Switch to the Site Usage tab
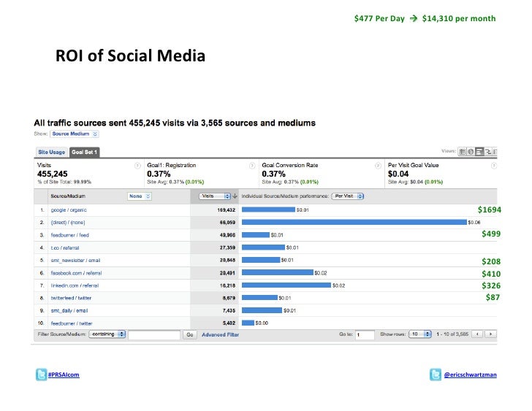The height and width of the screenshot is (411, 532). [x=51, y=152]
